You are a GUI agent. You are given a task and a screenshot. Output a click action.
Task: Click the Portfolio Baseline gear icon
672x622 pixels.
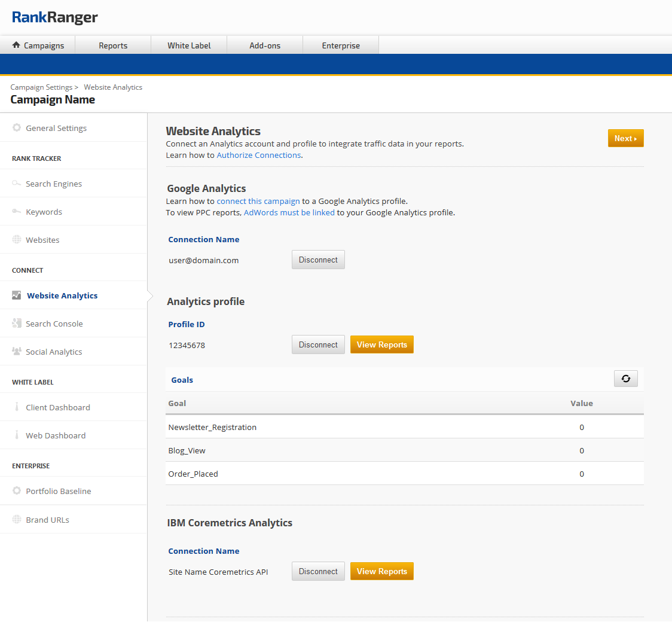(17, 491)
